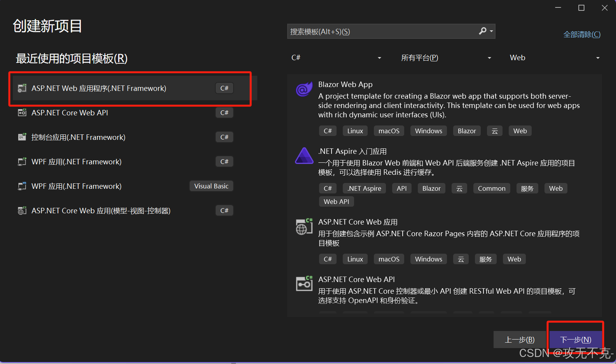This screenshot has width=616, height=364.
Task: Click the Linux tag under ASP.NET Core Web 应用
Action: 355,259
